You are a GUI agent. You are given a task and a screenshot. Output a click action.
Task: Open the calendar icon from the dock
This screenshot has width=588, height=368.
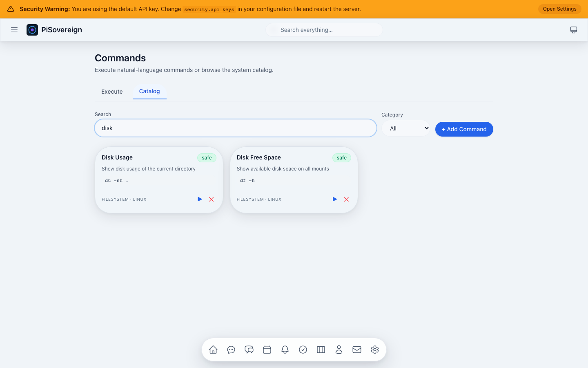click(x=267, y=350)
